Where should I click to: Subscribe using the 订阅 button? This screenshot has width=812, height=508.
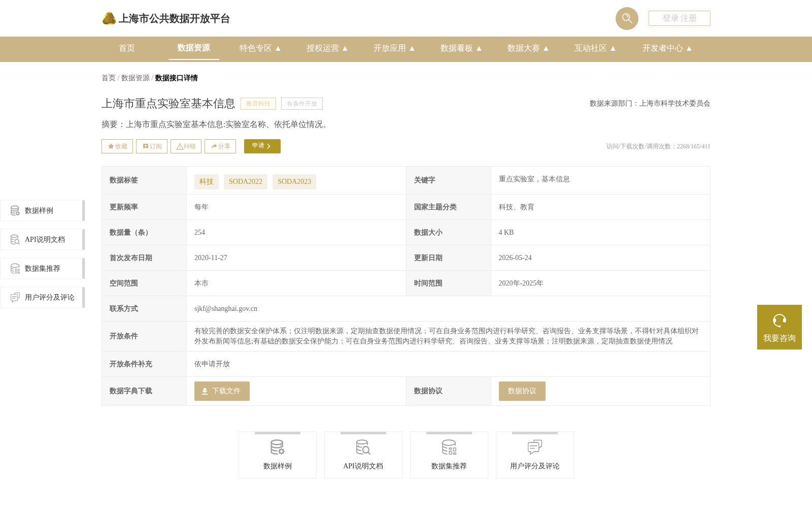pos(152,146)
